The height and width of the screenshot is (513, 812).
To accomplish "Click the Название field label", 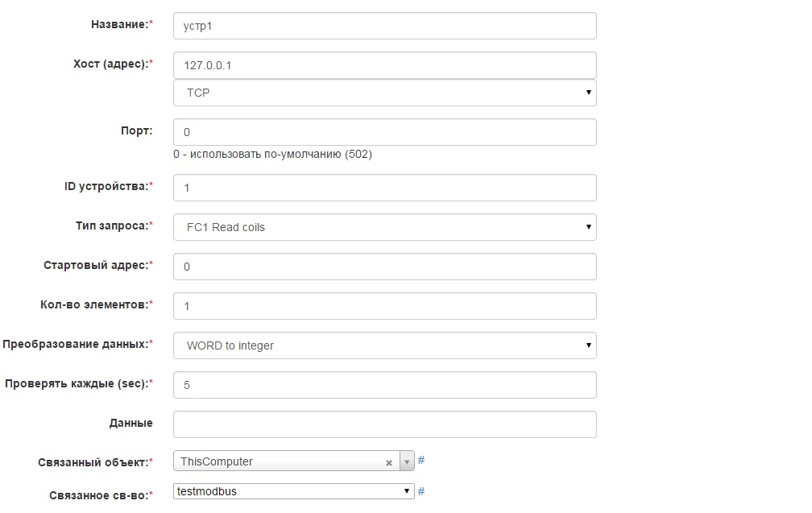I will click(x=121, y=25).
